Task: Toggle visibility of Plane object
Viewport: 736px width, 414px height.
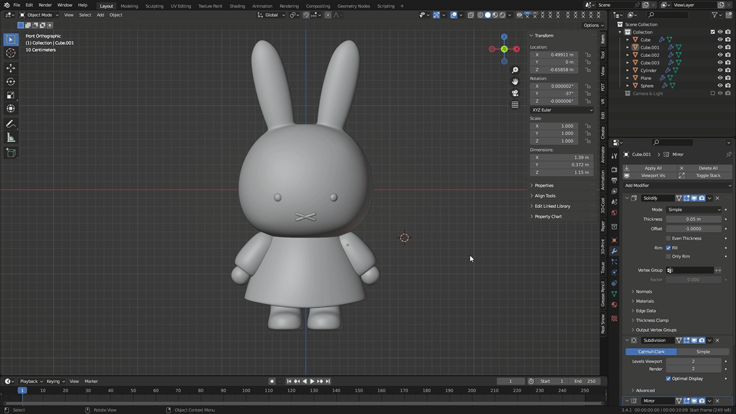Action: (720, 78)
